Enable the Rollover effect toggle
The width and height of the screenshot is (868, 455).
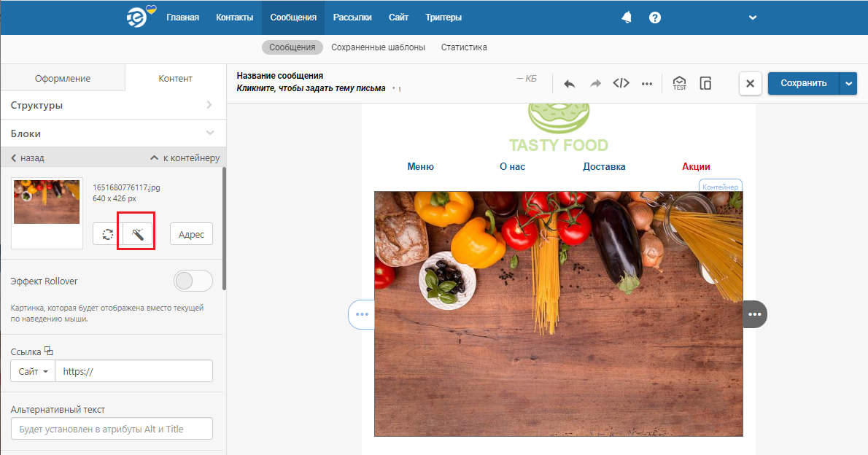point(193,281)
